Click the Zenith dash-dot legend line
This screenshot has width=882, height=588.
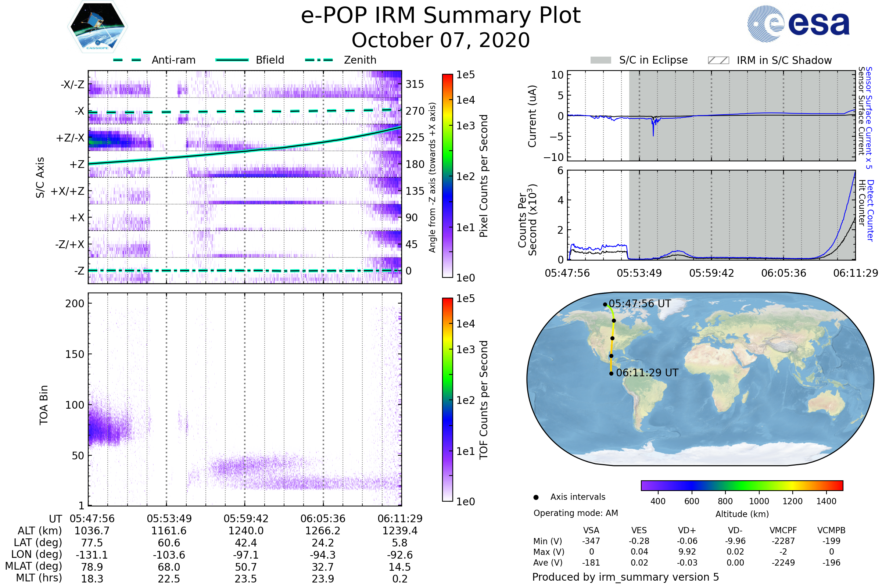coord(319,60)
